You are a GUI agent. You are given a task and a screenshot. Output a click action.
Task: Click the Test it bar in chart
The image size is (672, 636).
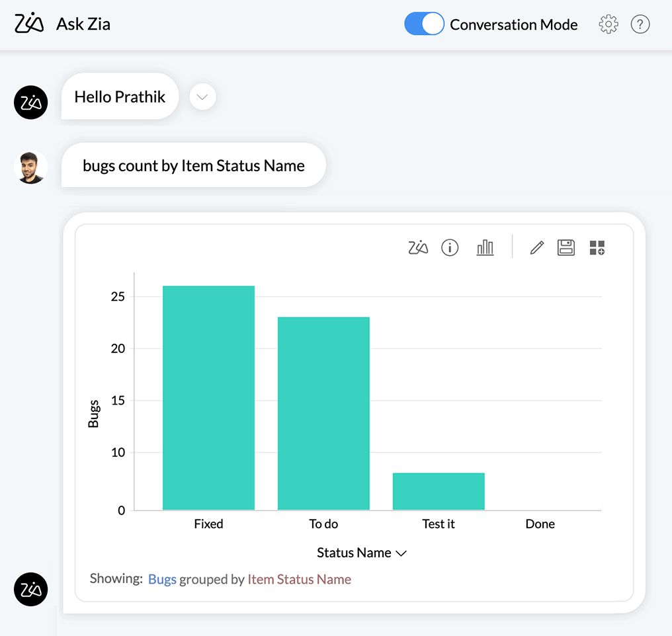[x=439, y=491]
